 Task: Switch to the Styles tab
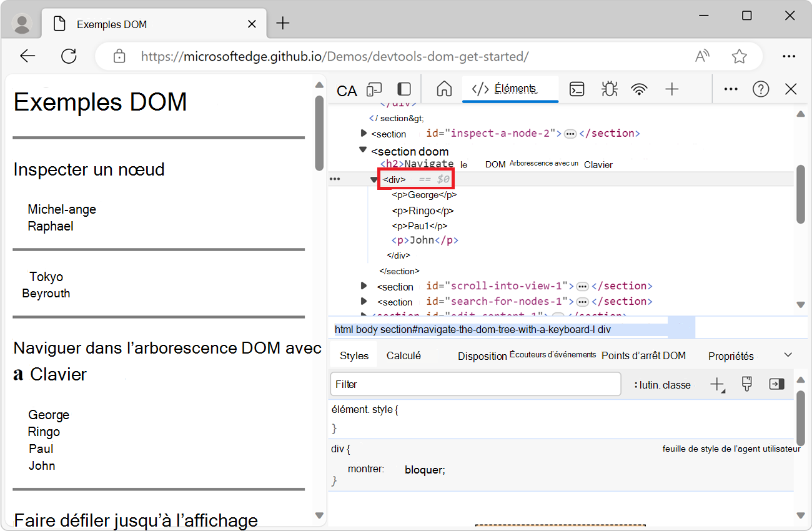click(354, 355)
